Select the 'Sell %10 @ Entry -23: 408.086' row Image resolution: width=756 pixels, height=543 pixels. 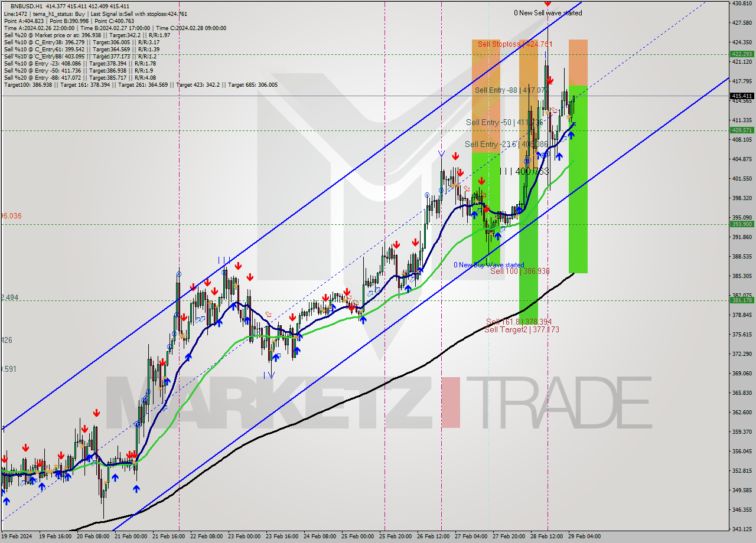tap(80, 63)
